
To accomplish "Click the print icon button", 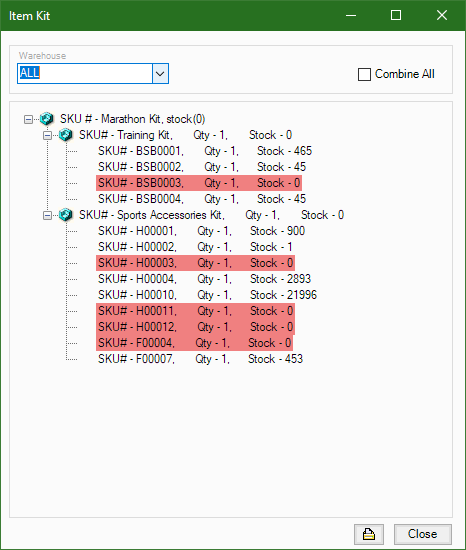I will pyautogui.click(x=369, y=534).
